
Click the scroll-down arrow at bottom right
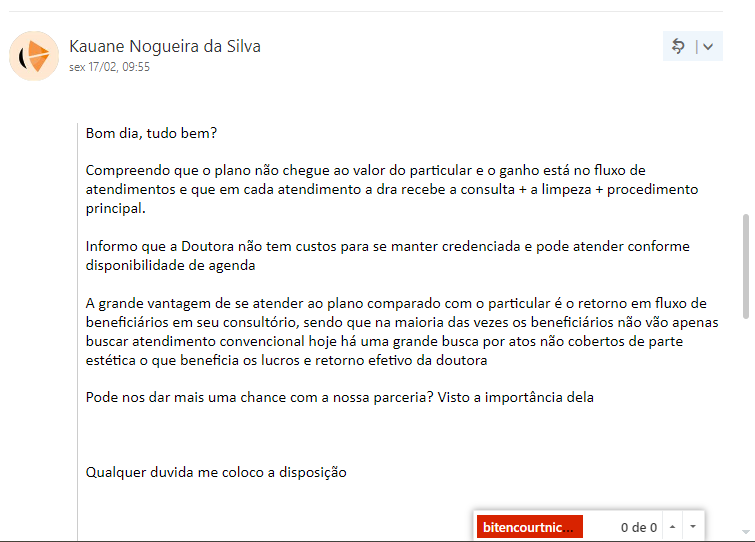pos(746,532)
